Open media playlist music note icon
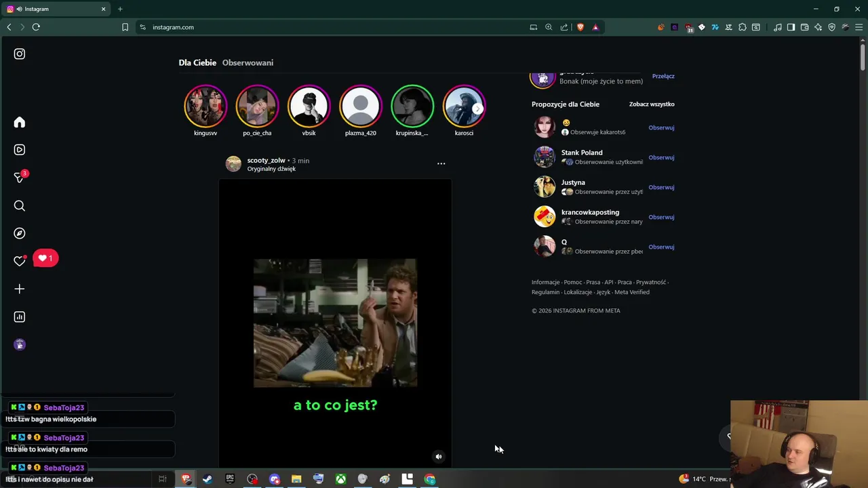Screen dimensions: 868x488 [x=777, y=27]
